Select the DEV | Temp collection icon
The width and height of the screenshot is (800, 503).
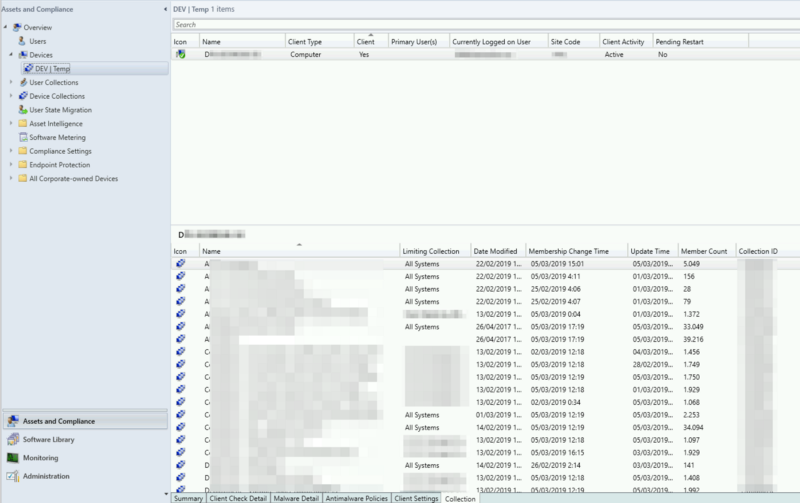(x=29, y=68)
